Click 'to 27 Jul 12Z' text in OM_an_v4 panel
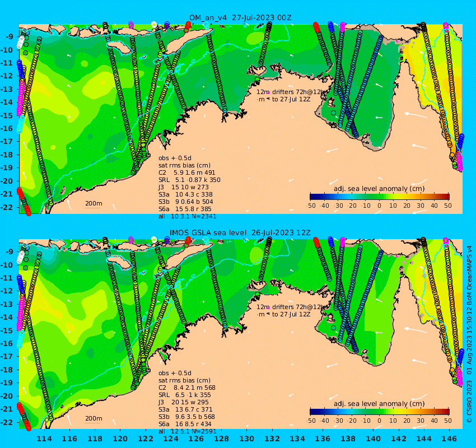The height and width of the screenshot is (448, 476). 291,99
